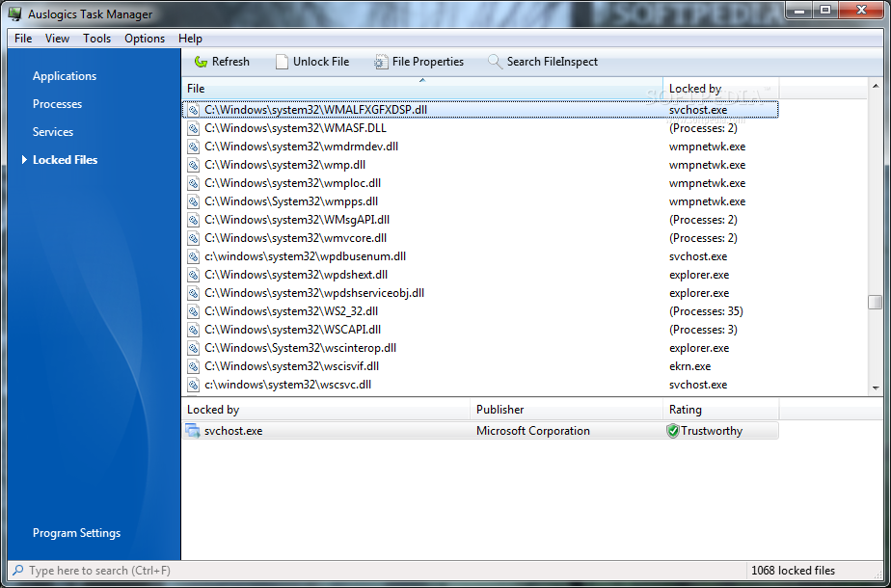Select the Locked Files section
The height and width of the screenshot is (588, 891).
click(66, 160)
